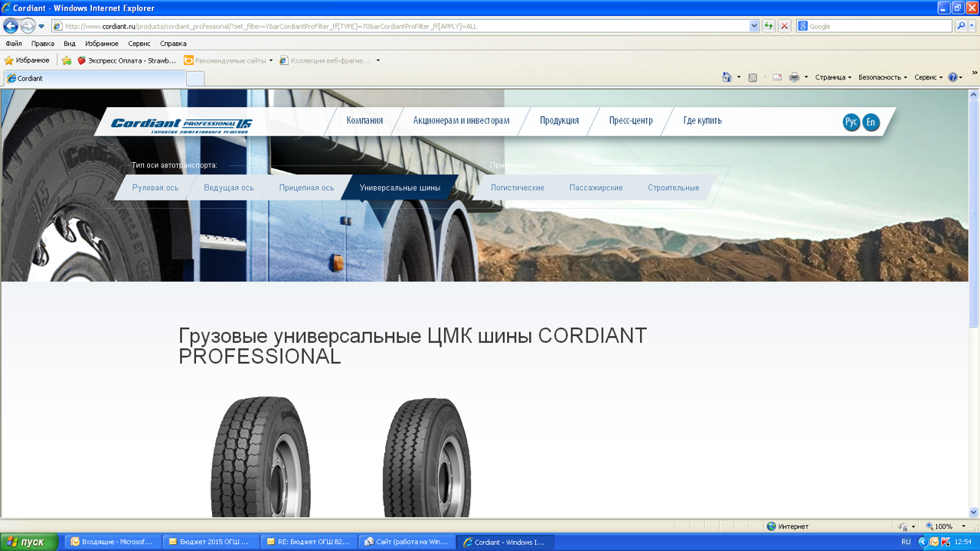This screenshot has width=980, height=551.
Task: Click the add to favorites bar icon
Action: pos(67,60)
